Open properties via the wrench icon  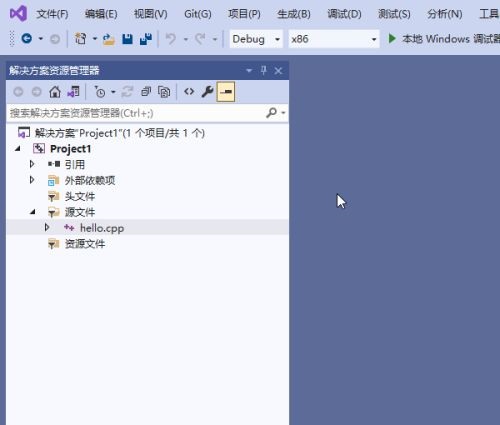point(207,92)
